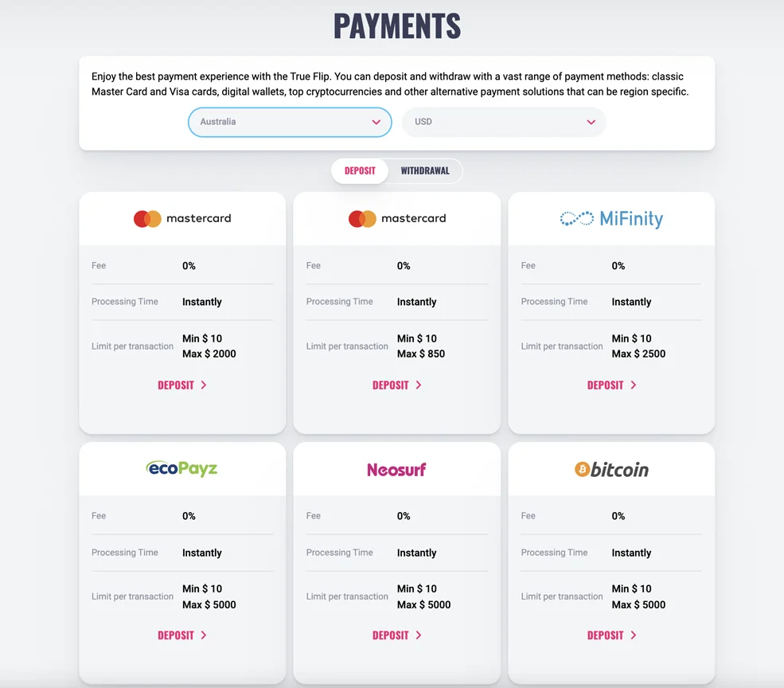
Task: Click the arrow next to Neosurf DEPOSIT
Action: click(419, 635)
